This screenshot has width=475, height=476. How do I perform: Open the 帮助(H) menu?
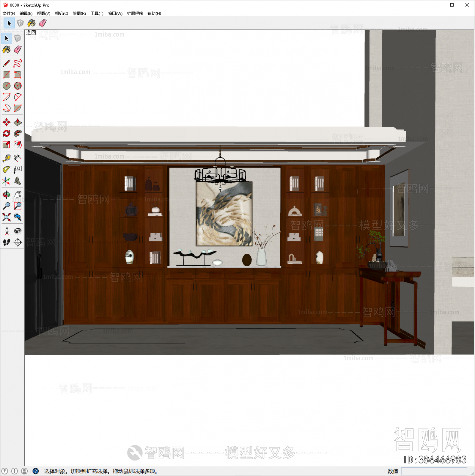(154, 13)
